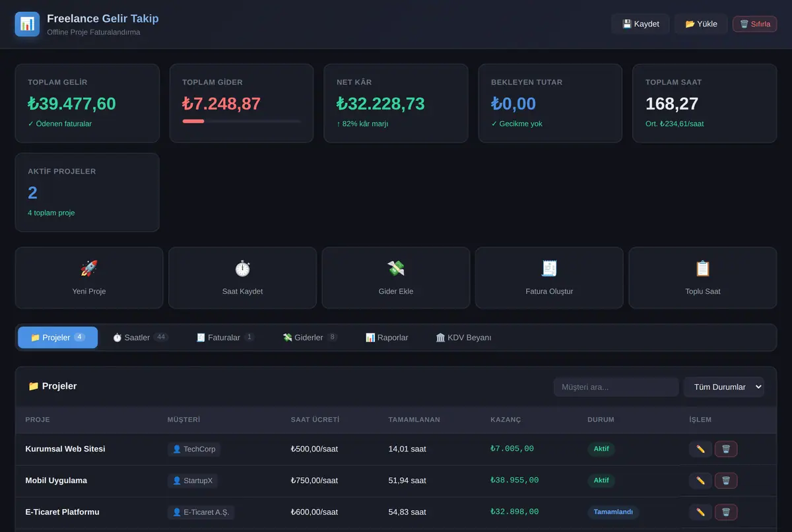Image resolution: width=792 pixels, height=532 pixels.
Task: Click the StartupX customer tag
Action: pos(193,481)
